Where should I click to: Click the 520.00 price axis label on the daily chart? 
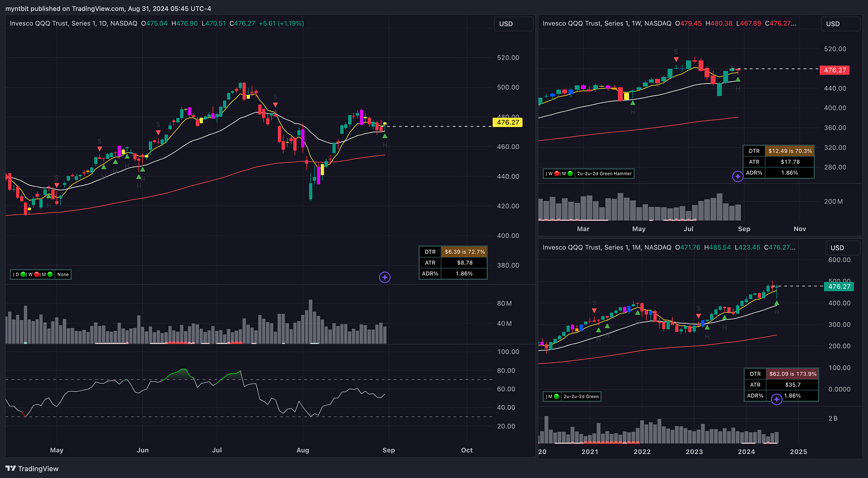tap(509, 58)
